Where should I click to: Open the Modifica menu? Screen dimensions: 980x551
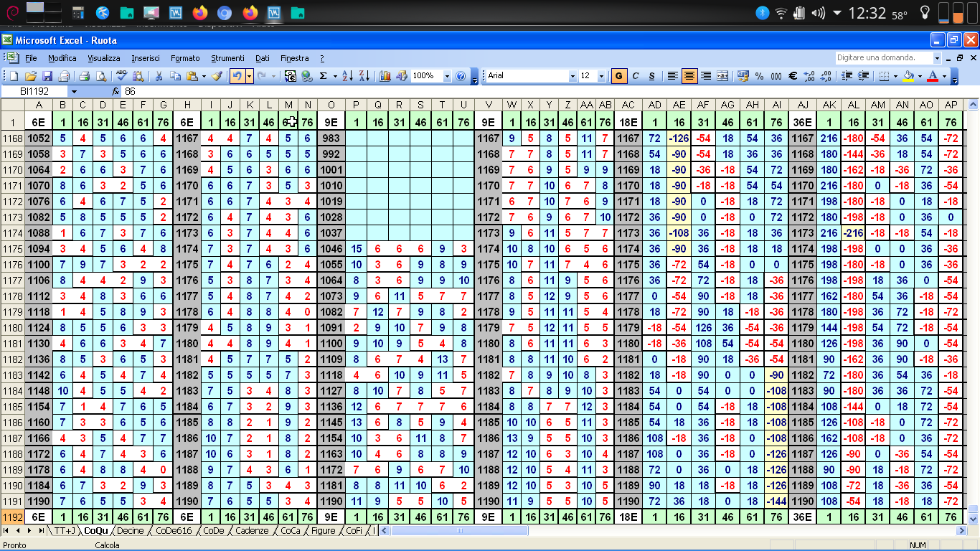(x=62, y=58)
